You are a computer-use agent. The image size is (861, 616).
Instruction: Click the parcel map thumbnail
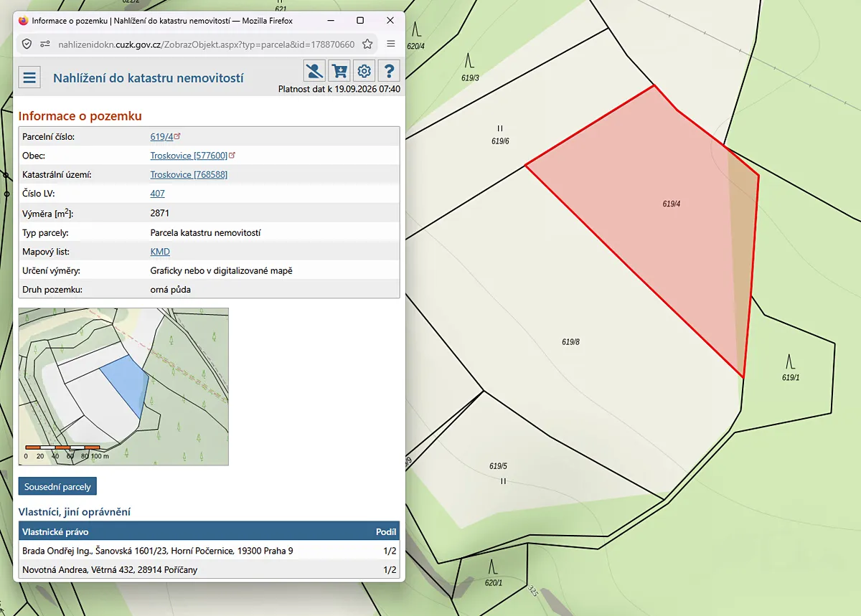(123, 387)
